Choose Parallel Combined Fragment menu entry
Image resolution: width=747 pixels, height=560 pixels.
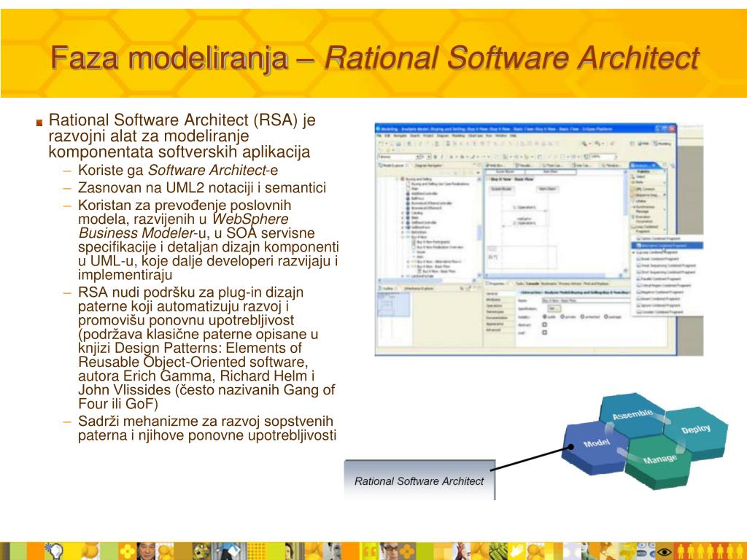click(x=660, y=279)
